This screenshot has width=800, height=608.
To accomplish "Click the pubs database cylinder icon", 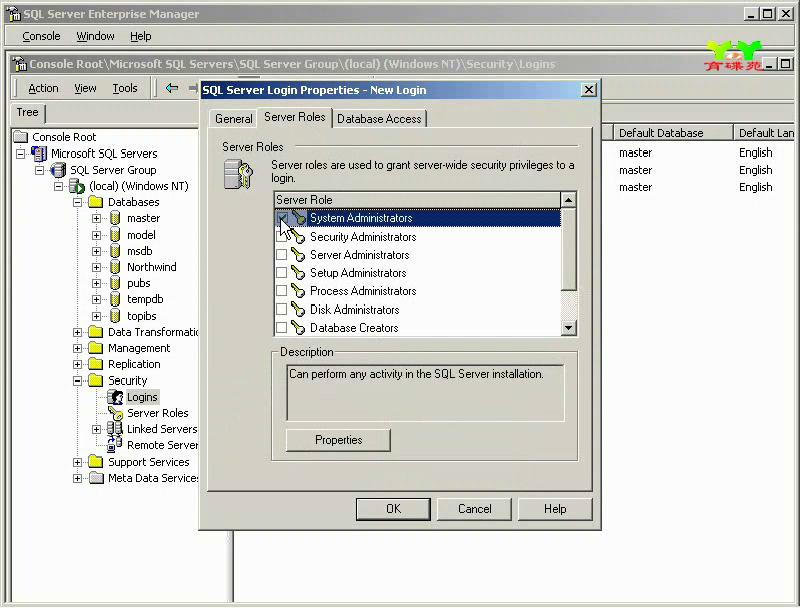I will [x=115, y=283].
